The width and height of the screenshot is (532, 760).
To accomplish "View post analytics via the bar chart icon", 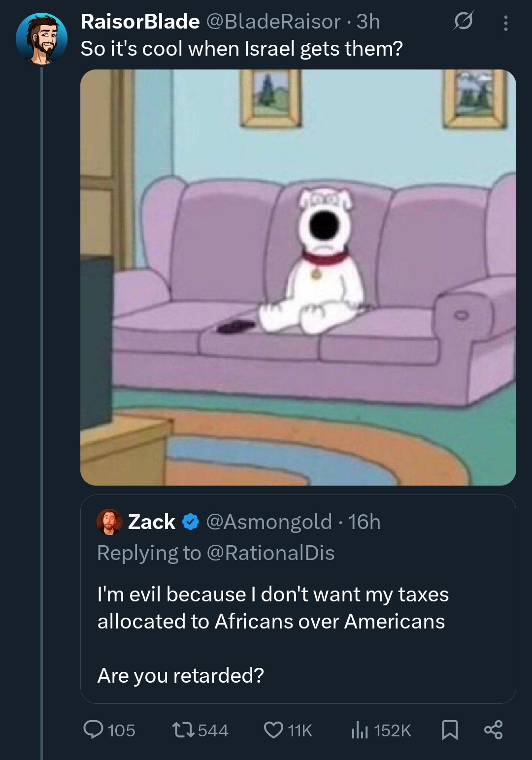I will click(360, 730).
